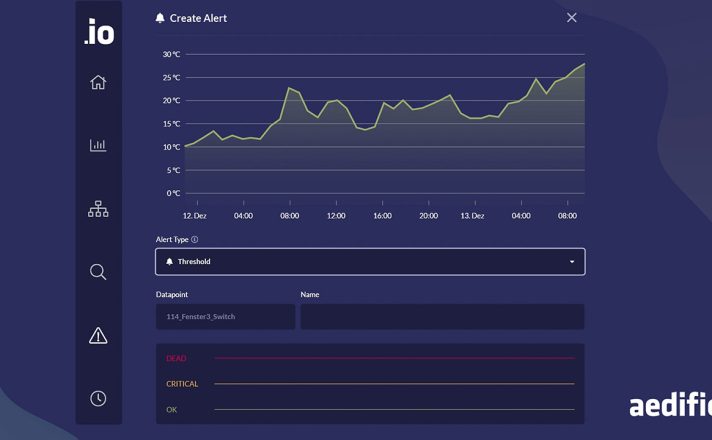The image size is (712, 440).
Task: Focus the Name input field
Action: click(x=442, y=316)
